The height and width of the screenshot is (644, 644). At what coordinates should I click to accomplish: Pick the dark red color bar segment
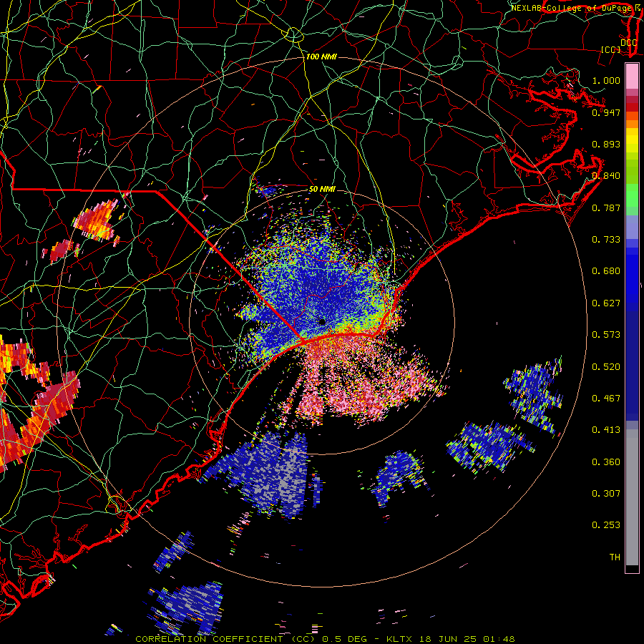click(632, 107)
